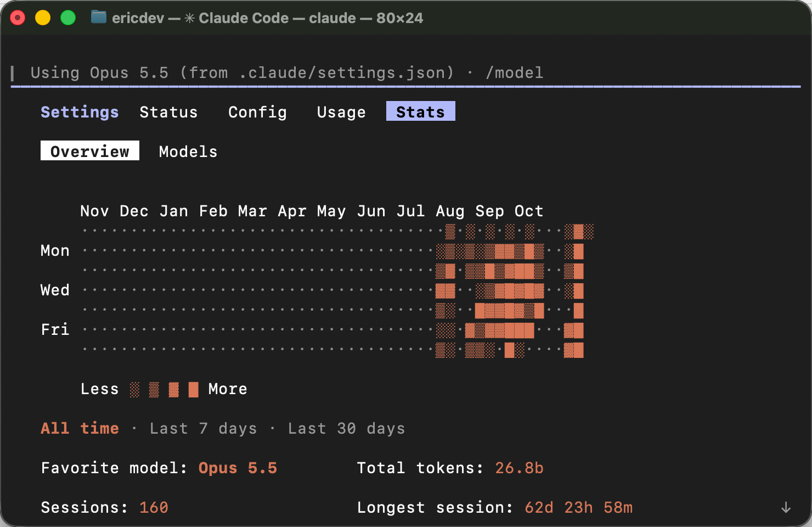The image size is (812, 527).
Task: Click the Claude Code asterisk icon in title
Action: click(189, 18)
